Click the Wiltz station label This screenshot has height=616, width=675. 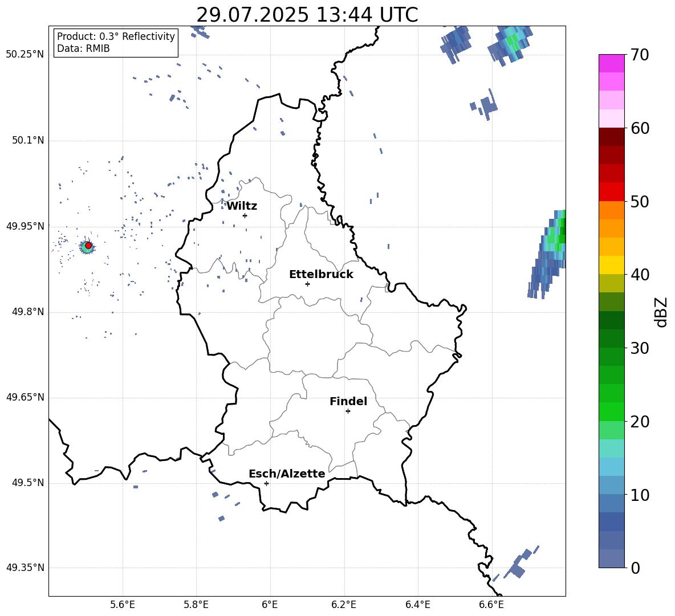tap(242, 206)
